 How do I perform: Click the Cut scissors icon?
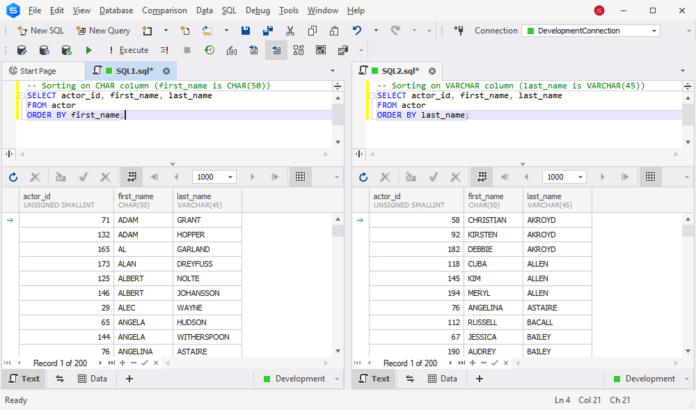290,31
